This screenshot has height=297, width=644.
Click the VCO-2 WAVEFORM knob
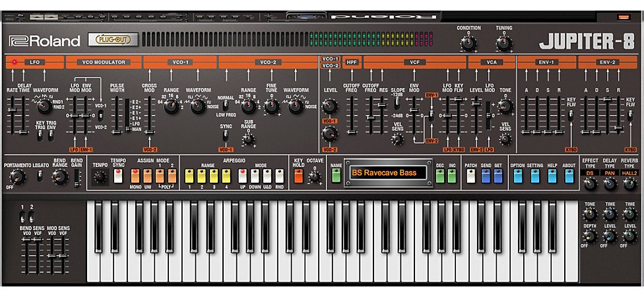(x=296, y=106)
